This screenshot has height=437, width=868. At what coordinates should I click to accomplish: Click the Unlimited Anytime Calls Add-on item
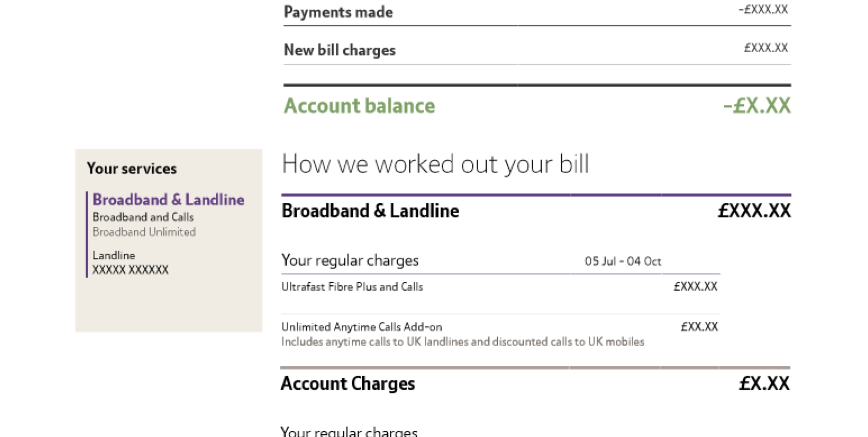click(361, 327)
